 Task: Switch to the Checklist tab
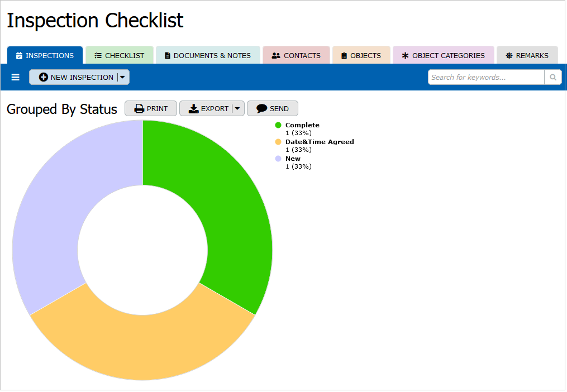pos(119,56)
